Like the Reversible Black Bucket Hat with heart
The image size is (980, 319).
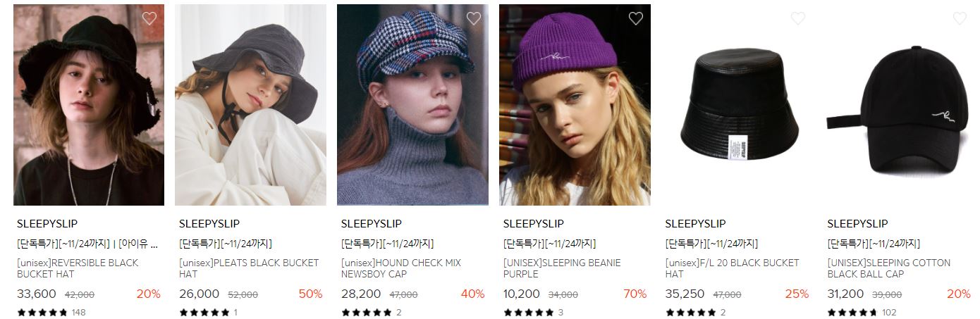(x=149, y=19)
